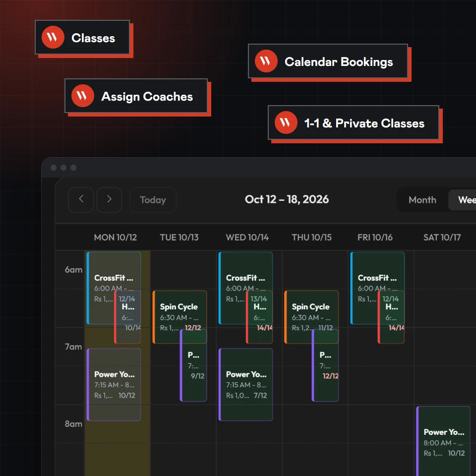The image size is (476, 476).
Task: Open the Classes label
Action: click(x=93, y=38)
